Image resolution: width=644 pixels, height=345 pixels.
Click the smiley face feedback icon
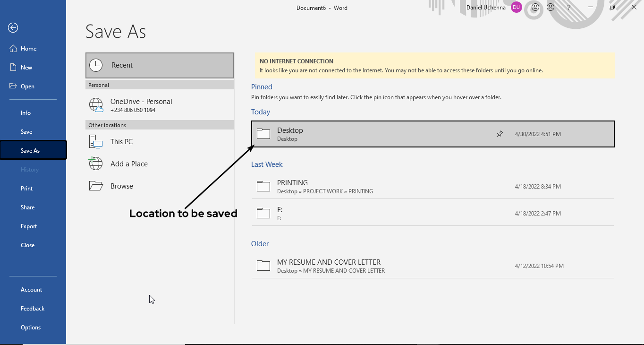tap(535, 8)
